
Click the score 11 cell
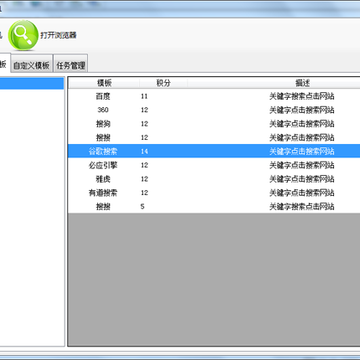pyautogui.click(x=144, y=96)
